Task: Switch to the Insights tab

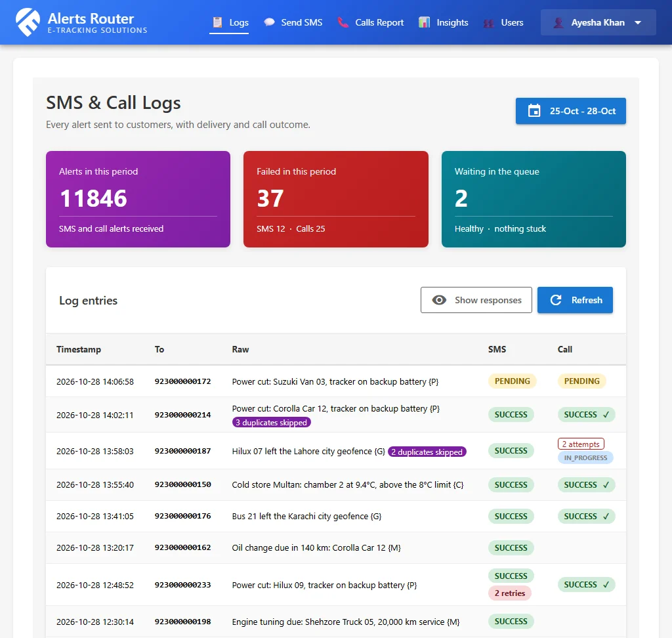Action: 444,22
